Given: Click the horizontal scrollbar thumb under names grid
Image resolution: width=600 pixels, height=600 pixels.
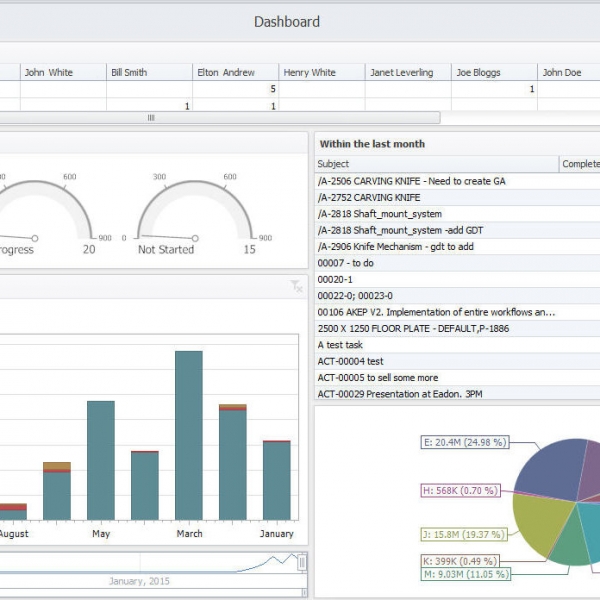Looking at the screenshot, I should point(152,117).
